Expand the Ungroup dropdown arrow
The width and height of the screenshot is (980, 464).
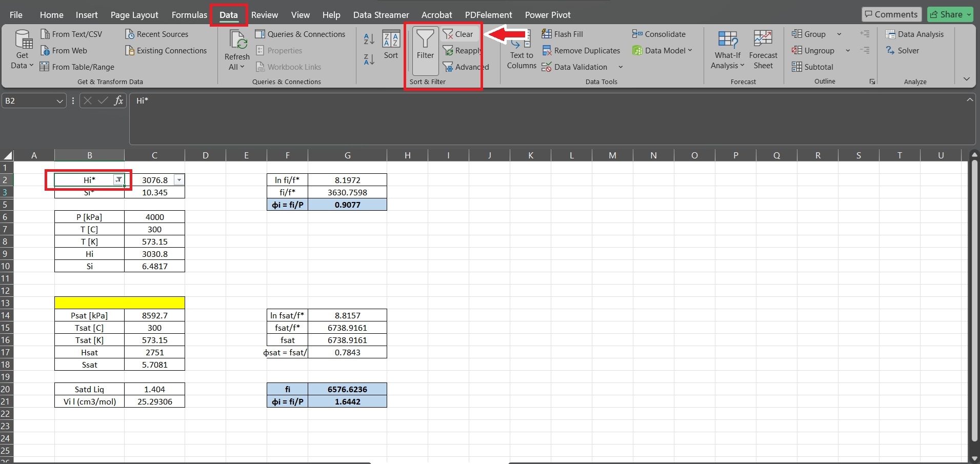pyautogui.click(x=848, y=51)
